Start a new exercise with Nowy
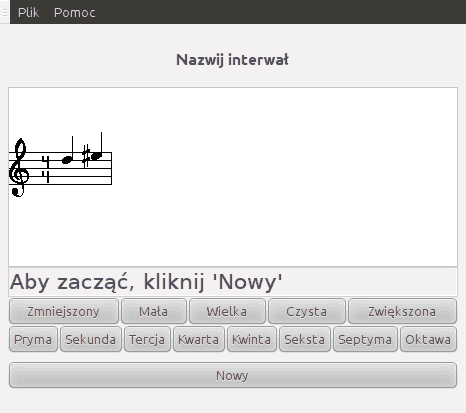The width and height of the screenshot is (466, 413). pos(233,375)
